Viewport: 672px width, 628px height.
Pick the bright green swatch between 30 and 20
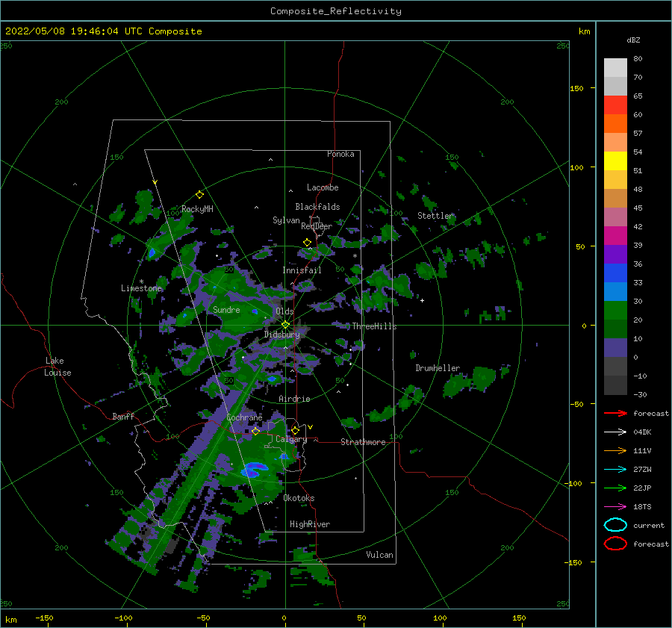click(615, 311)
